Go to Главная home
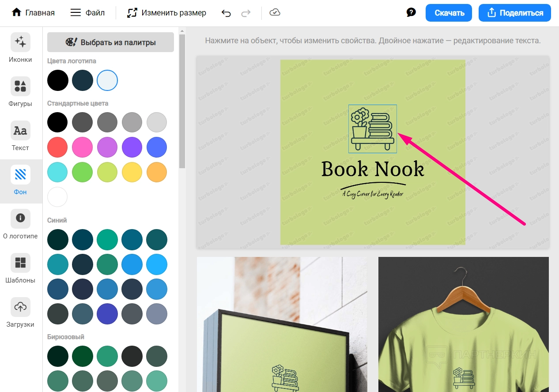 33,13
